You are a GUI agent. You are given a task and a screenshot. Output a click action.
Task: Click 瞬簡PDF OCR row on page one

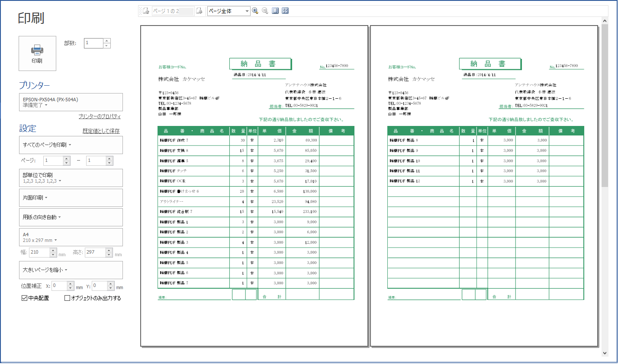click(x=256, y=181)
